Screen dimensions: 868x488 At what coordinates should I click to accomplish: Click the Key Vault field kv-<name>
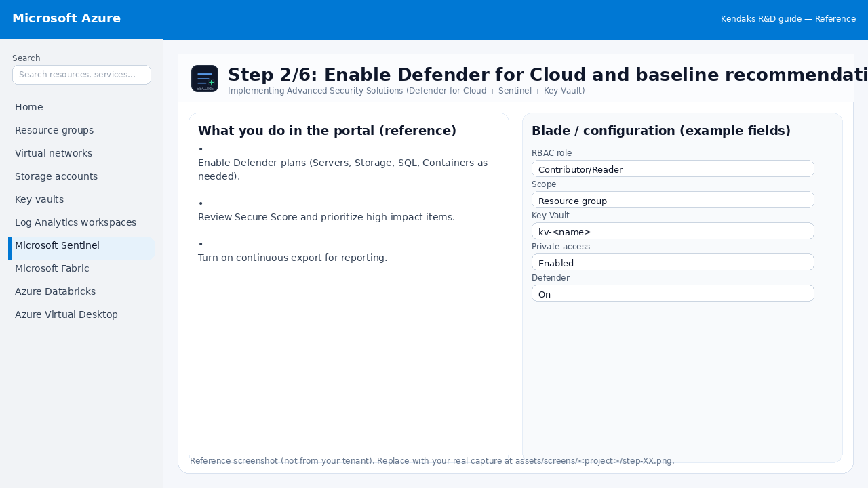pos(673,231)
